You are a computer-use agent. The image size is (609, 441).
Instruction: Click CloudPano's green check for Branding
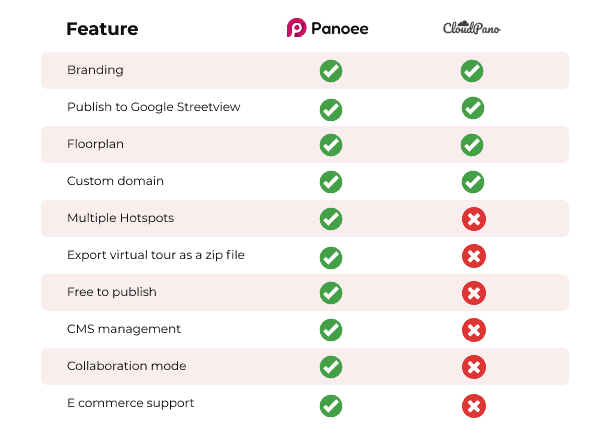472,71
